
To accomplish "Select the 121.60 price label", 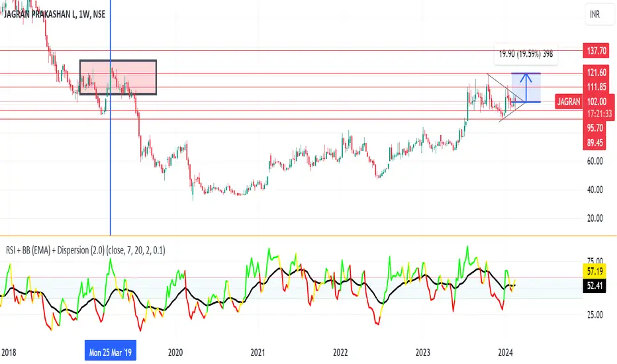I will pos(596,72).
